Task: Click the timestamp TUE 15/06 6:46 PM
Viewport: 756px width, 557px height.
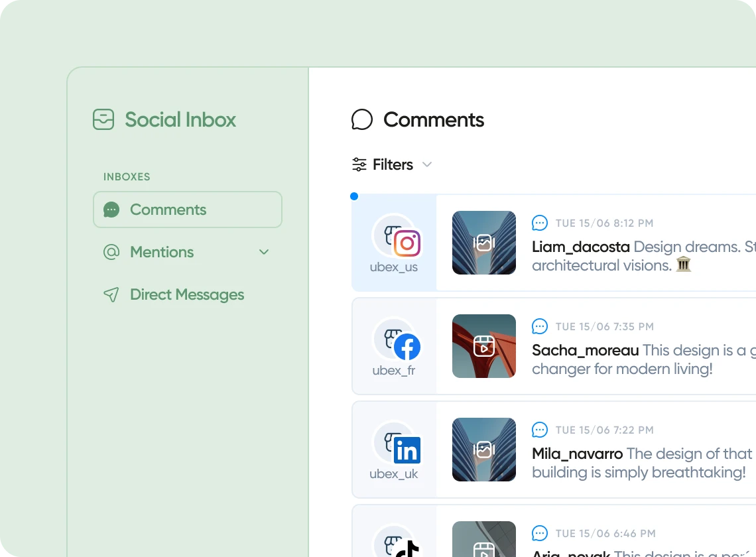Action: (605, 534)
